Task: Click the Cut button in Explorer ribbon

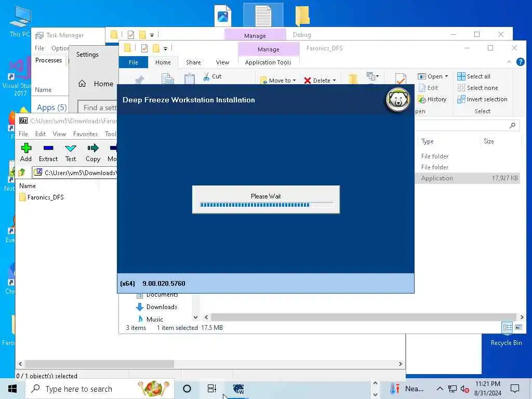Action: tap(212, 77)
